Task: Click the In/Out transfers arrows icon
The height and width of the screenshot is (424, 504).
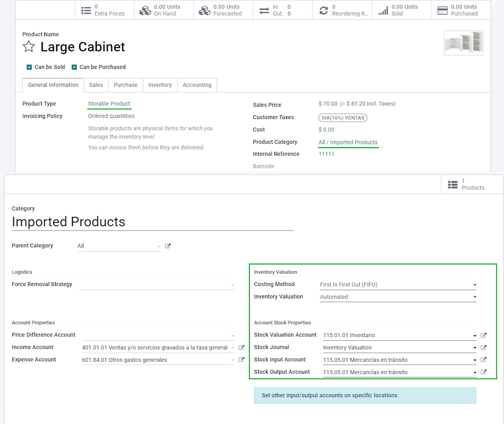Action: coord(263,9)
